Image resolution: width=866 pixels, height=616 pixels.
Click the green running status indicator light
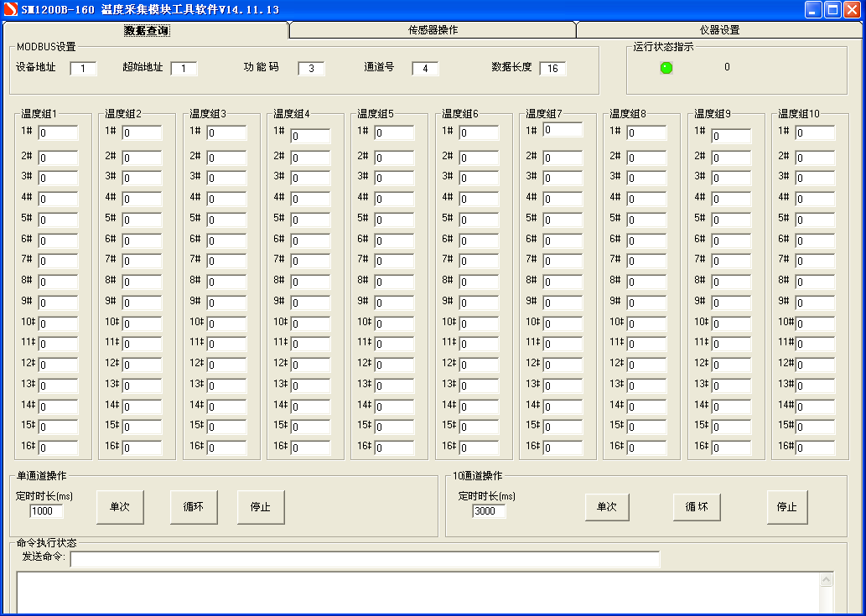click(x=666, y=68)
